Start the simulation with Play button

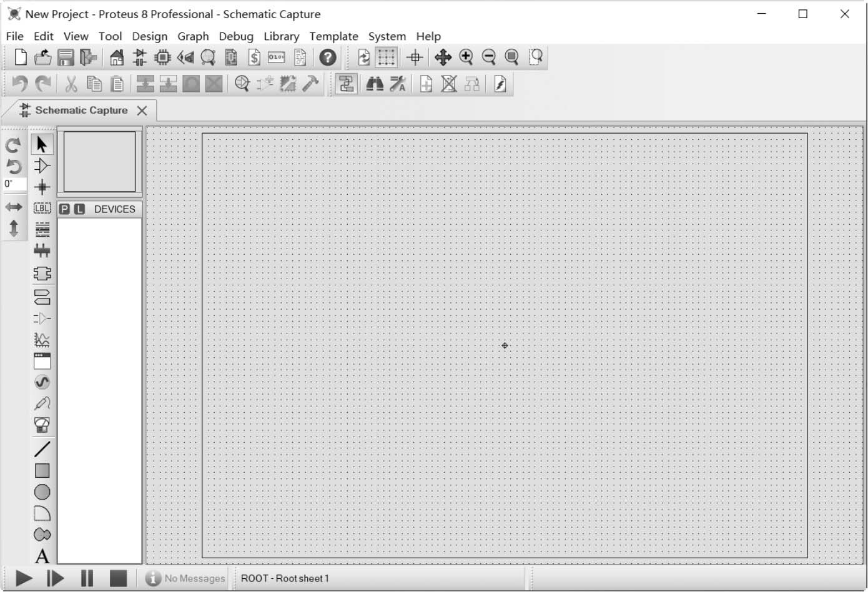tap(24, 578)
